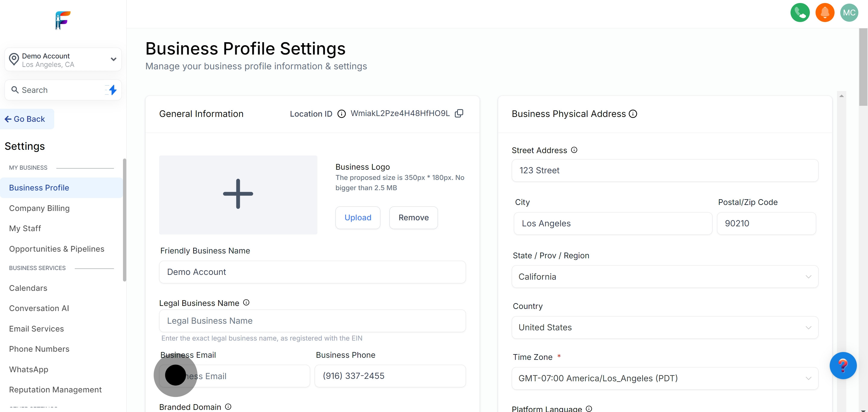Copy the Location ID with copy icon
The height and width of the screenshot is (412, 868).
point(459,113)
